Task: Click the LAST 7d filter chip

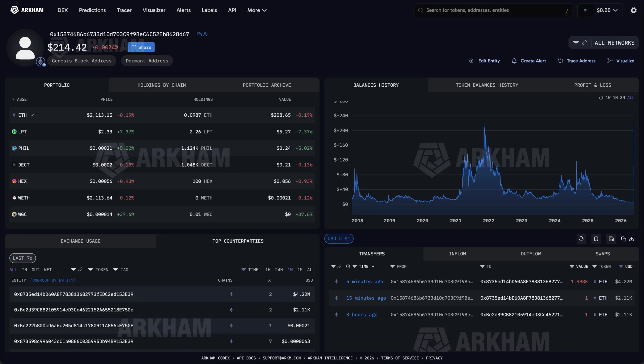Action: click(x=23, y=258)
